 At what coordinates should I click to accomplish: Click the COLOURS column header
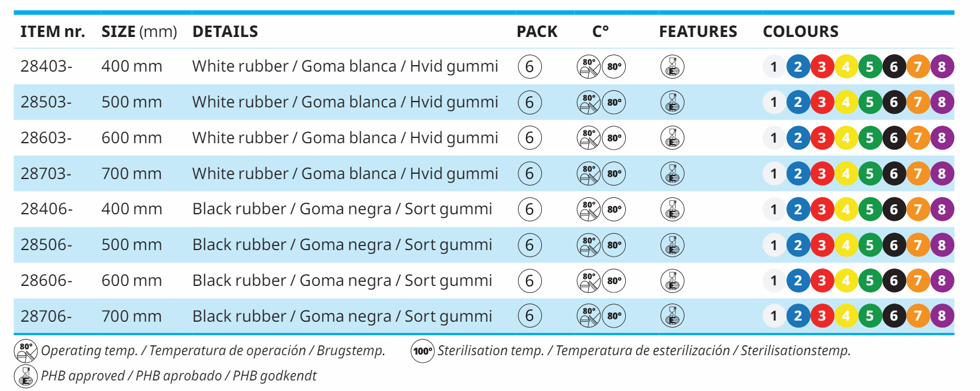click(x=801, y=32)
